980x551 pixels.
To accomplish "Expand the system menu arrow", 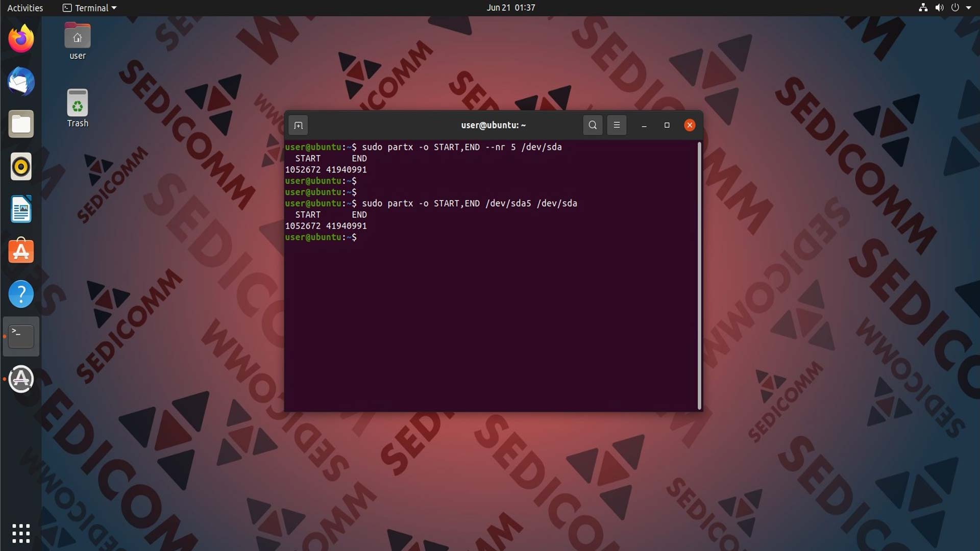I will (969, 8).
